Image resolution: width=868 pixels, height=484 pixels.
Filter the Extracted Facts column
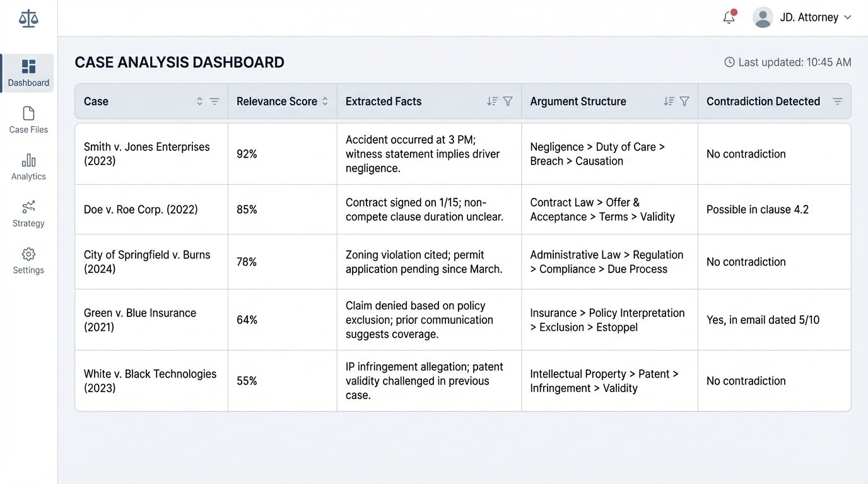click(508, 101)
